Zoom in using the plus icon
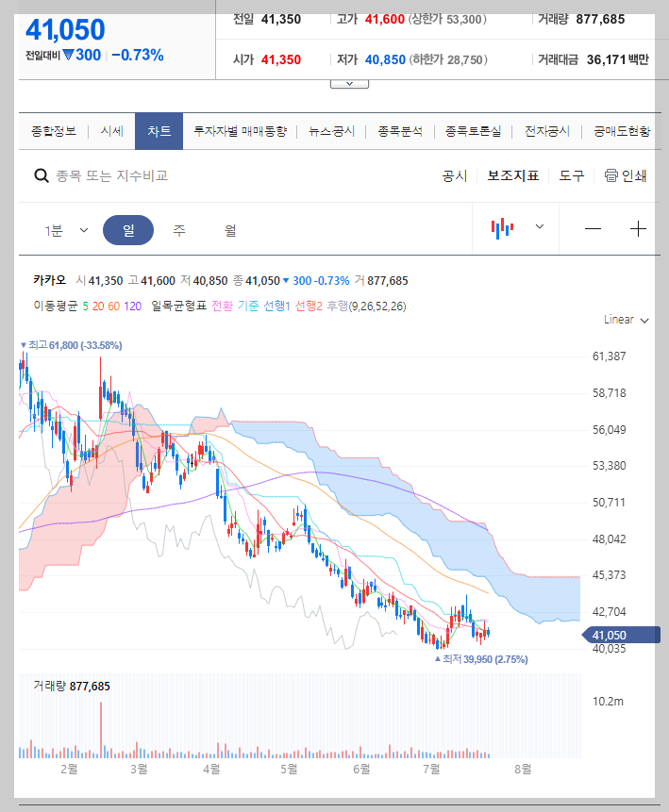The width and height of the screenshot is (669, 812). 637,228
